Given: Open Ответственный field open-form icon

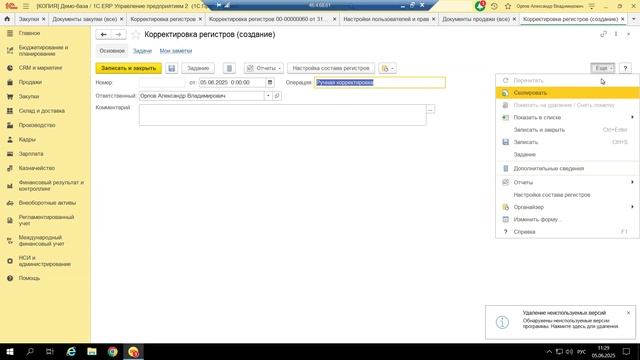Looking at the screenshot, I should (x=277, y=96).
